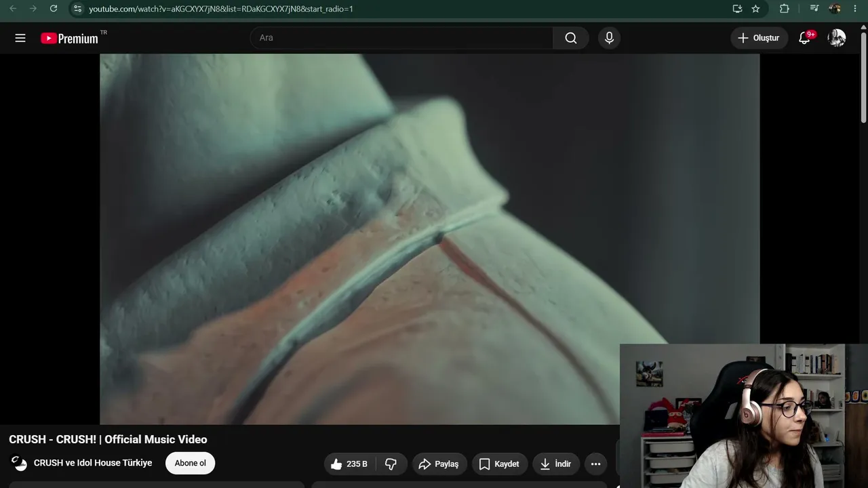Reload the page in the browser
This screenshot has height=488, width=868.
pyautogui.click(x=54, y=9)
